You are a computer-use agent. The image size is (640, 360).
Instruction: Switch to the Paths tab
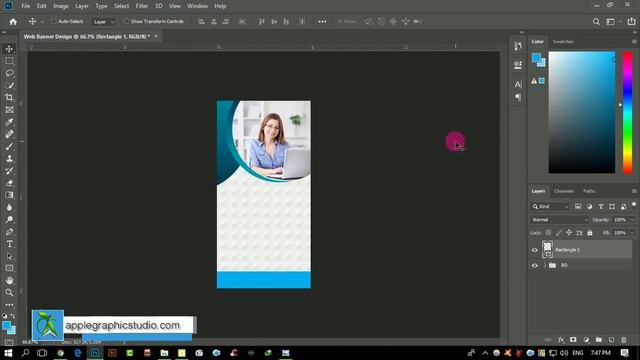click(589, 191)
